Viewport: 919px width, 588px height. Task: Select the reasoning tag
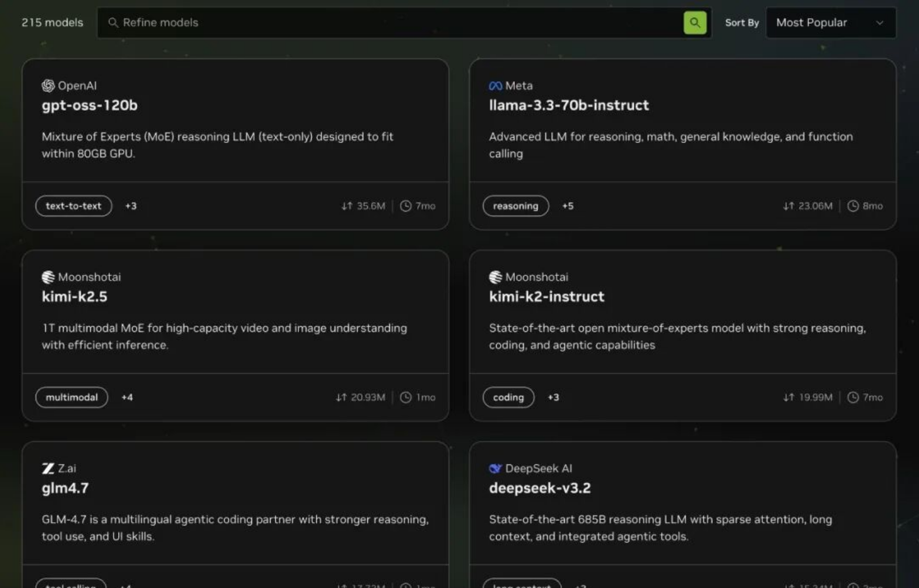(x=515, y=206)
